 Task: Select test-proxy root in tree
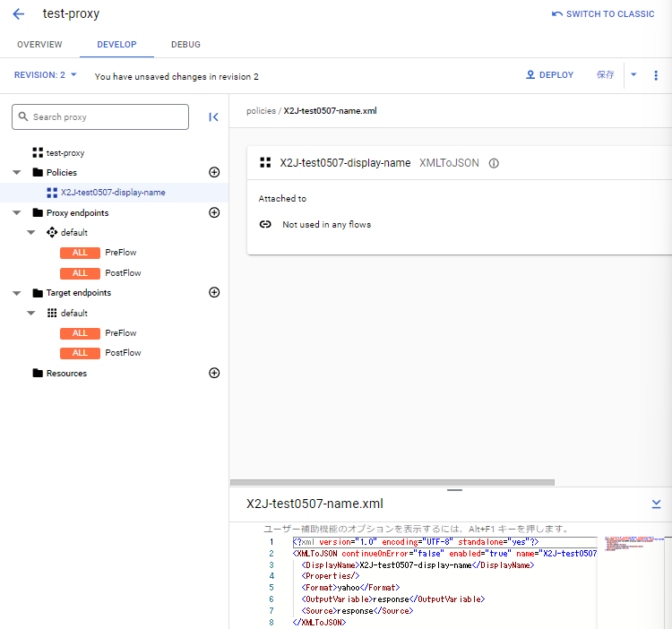pyautogui.click(x=65, y=153)
